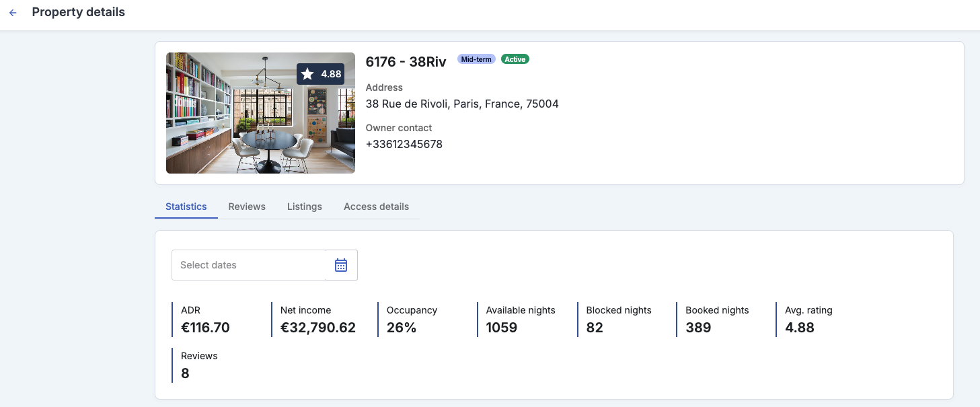This screenshot has height=407, width=980.
Task: Click the star rating badge on photo
Action: [x=321, y=74]
